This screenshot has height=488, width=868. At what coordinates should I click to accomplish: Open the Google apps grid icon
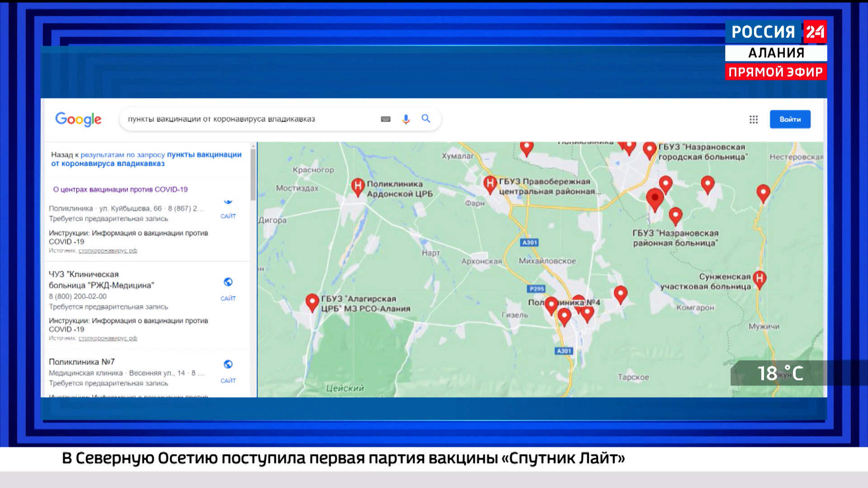[754, 119]
